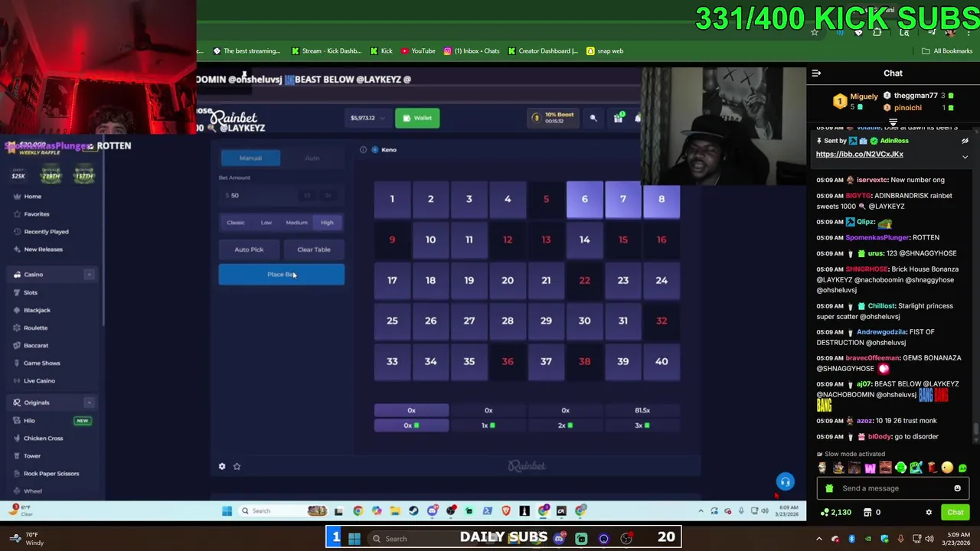The width and height of the screenshot is (980, 551).
Task: Deselect Keno number 7 tile
Action: point(622,200)
